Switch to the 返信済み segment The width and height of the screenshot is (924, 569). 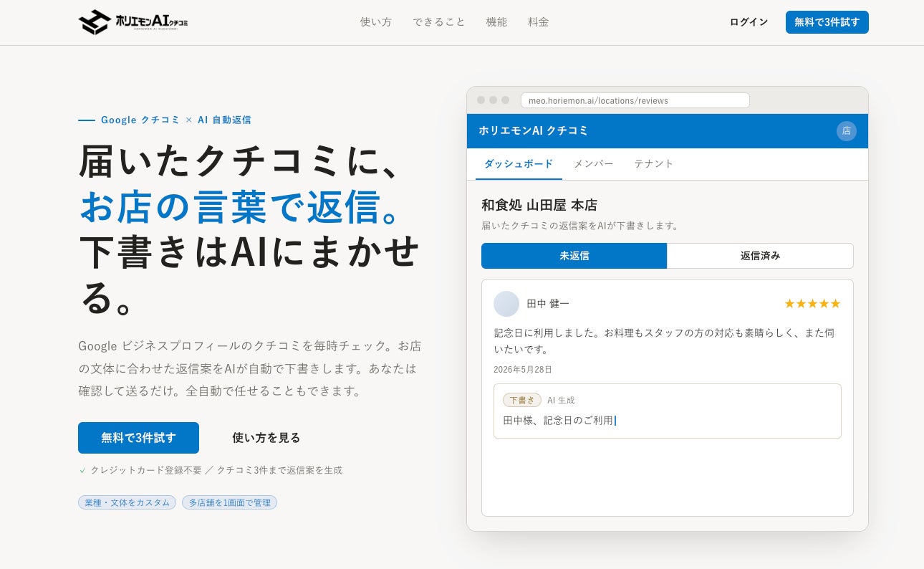(760, 256)
